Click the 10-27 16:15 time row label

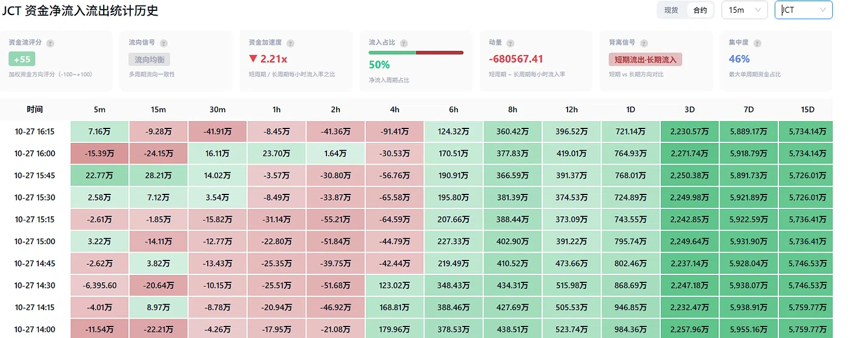coord(35,131)
